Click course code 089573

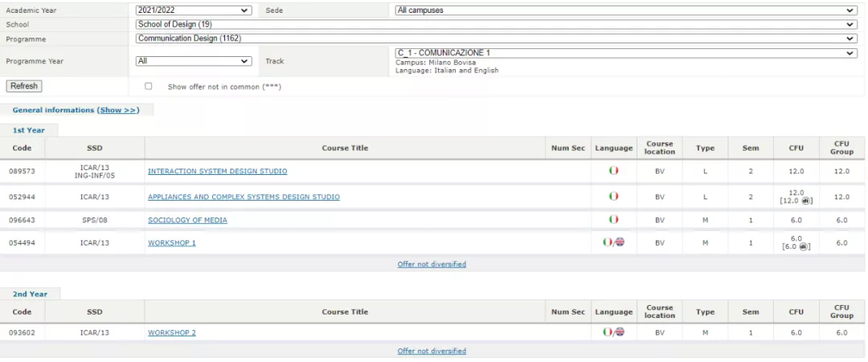point(23,171)
